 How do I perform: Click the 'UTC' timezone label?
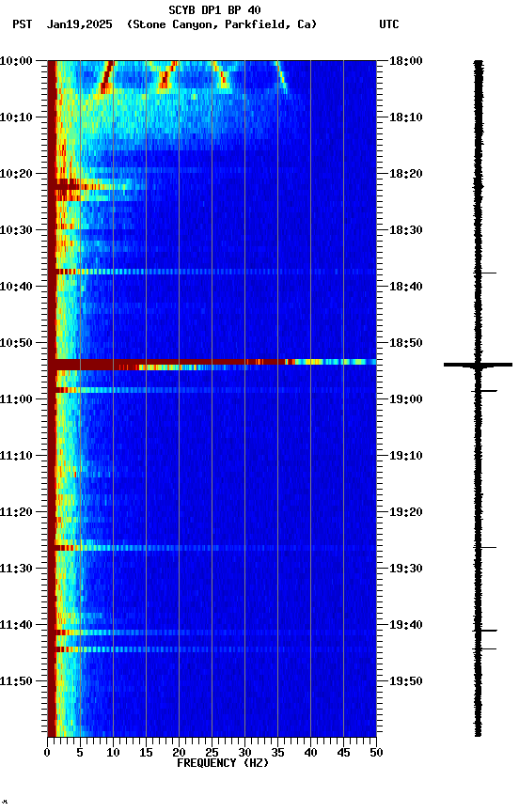click(389, 24)
